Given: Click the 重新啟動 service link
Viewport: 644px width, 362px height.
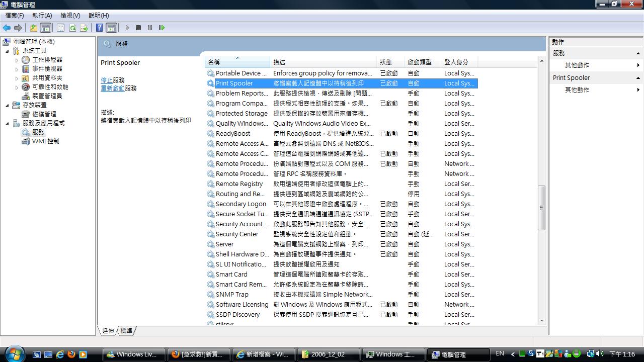Looking at the screenshot, I should point(112,88).
